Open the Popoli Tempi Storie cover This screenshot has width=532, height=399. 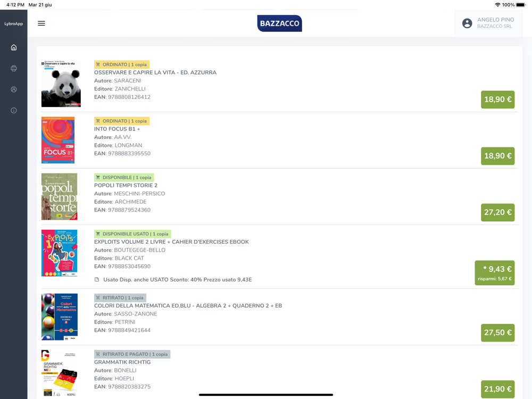point(60,197)
